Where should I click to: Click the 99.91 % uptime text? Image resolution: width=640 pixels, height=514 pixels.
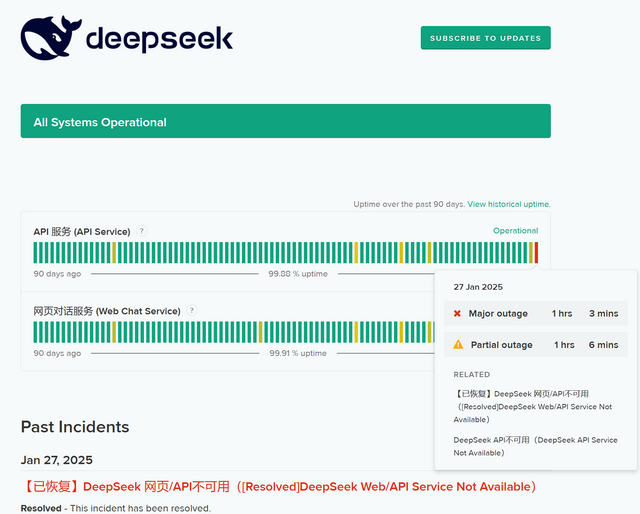298,353
